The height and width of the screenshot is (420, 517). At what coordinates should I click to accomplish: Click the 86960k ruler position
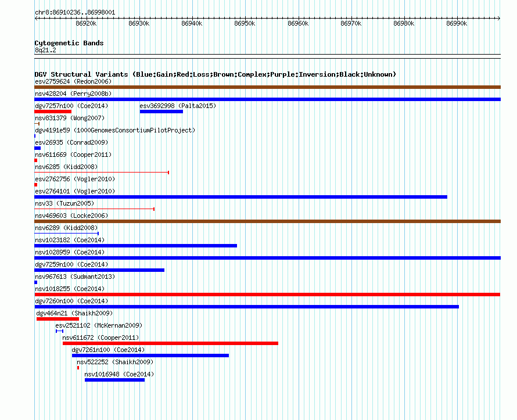point(298,23)
